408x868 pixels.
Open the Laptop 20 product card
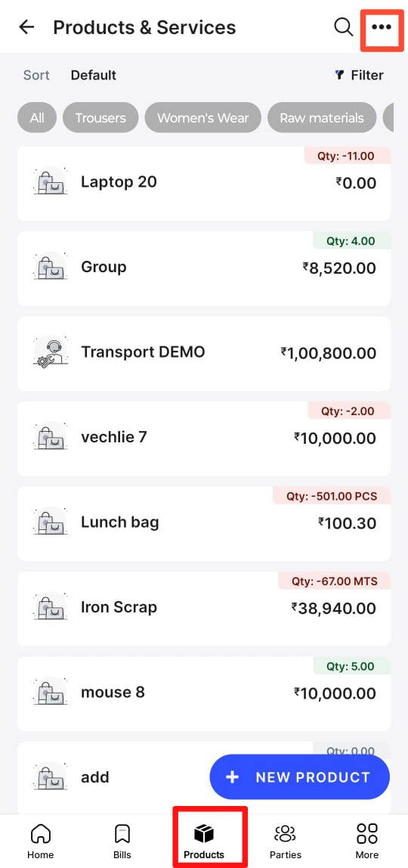tap(204, 184)
